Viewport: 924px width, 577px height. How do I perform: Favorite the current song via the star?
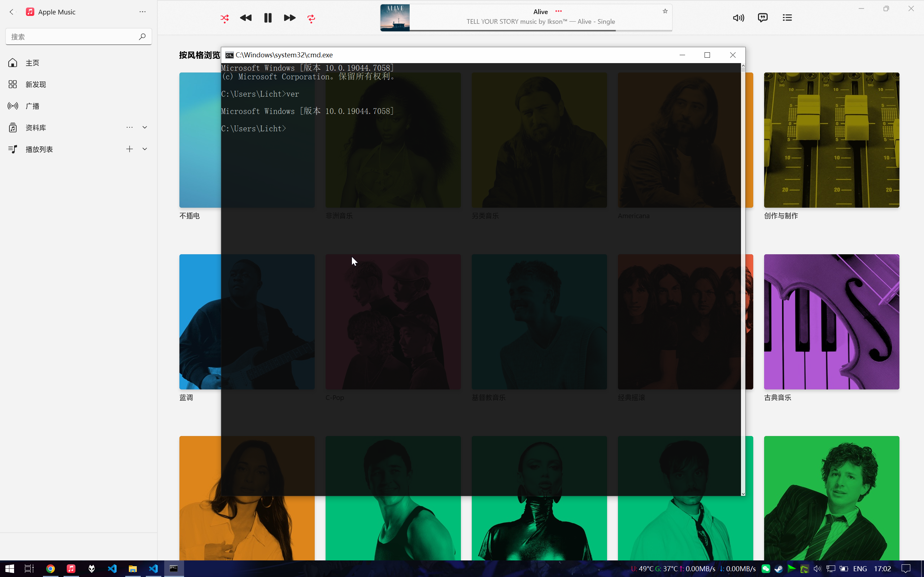665,11
